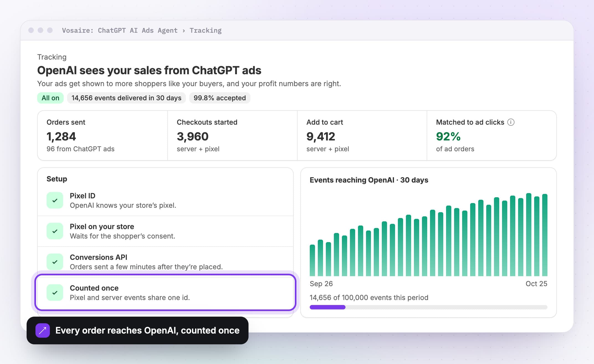Click Orders sent a few minutes description
Screen dimensions: 594x364
146,267
